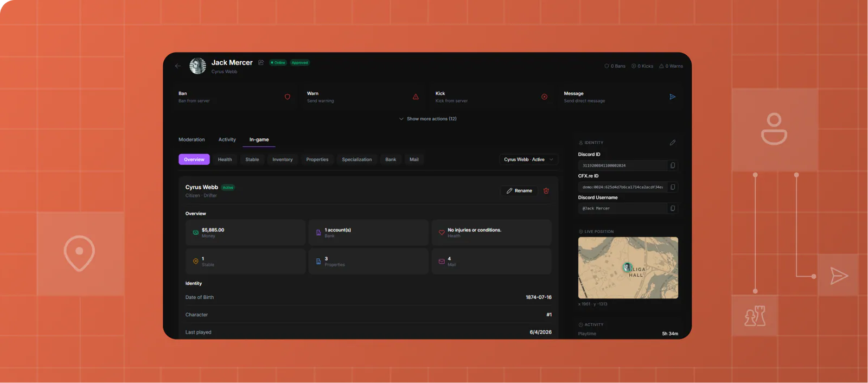
Task: Click the green Money icon
Action: pyautogui.click(x=195, y=232)
